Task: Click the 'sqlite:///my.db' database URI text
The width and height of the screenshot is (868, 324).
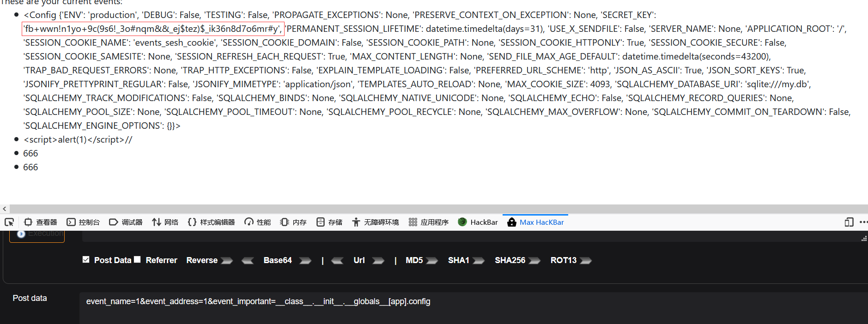Action: pyautogui.click(x=777, y=84)
